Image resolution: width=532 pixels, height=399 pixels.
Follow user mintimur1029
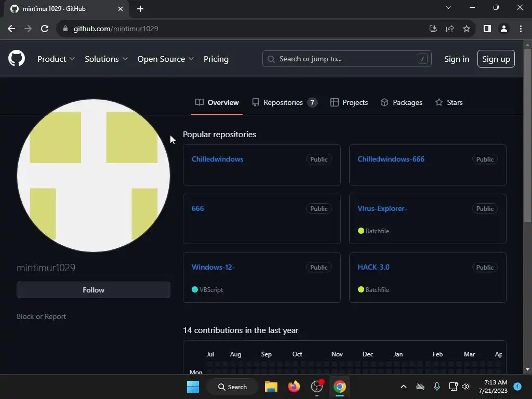tap(94, 290)
